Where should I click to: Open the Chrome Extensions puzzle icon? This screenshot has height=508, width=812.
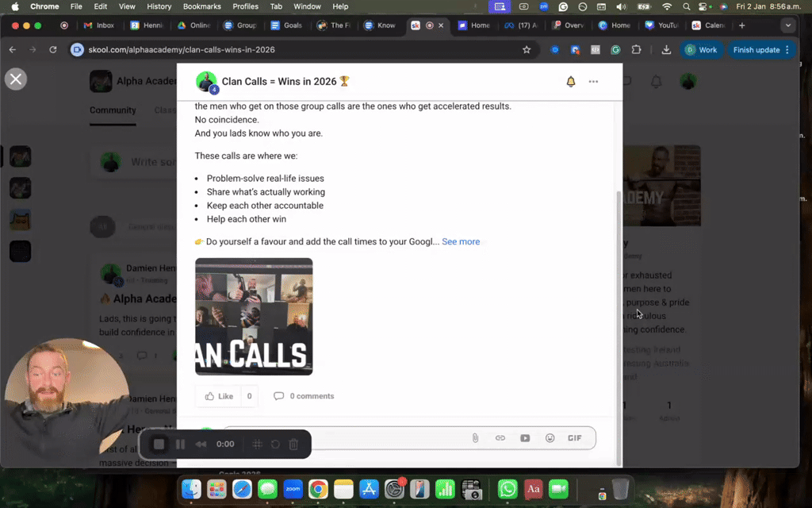point(636,50)
